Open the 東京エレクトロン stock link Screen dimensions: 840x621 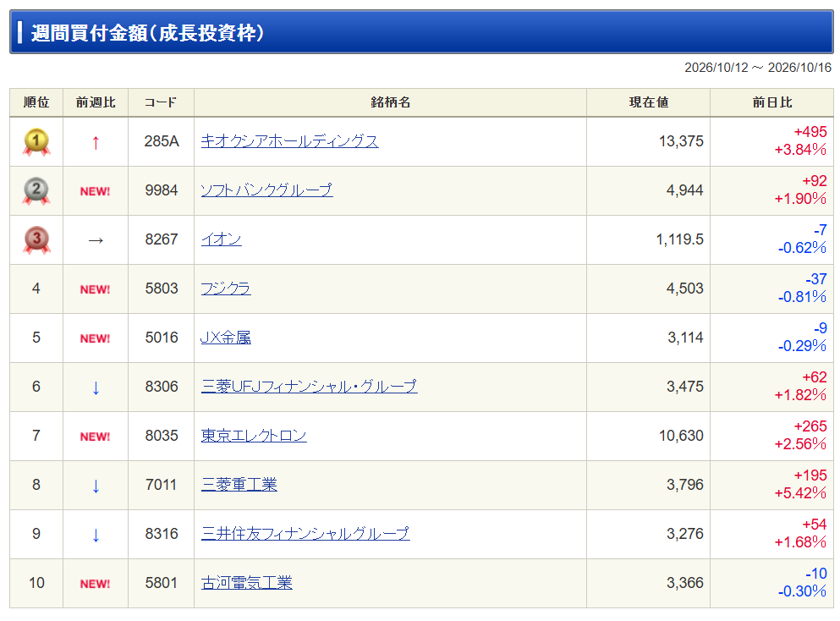(x=254, y=436)
